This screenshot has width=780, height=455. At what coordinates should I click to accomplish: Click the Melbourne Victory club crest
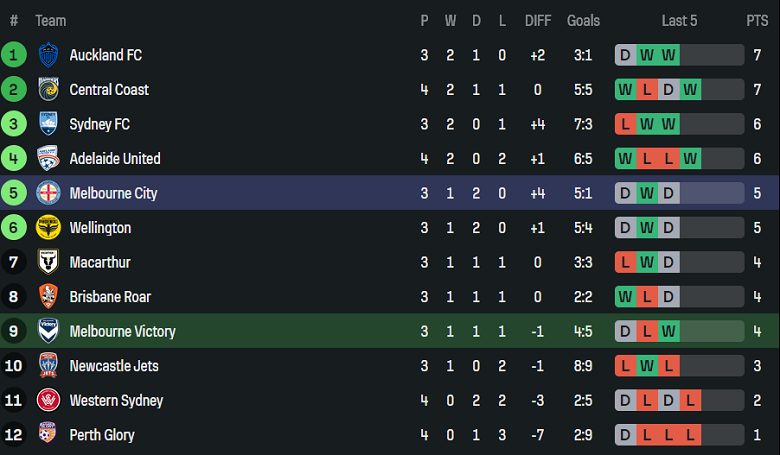click(48, 331)
